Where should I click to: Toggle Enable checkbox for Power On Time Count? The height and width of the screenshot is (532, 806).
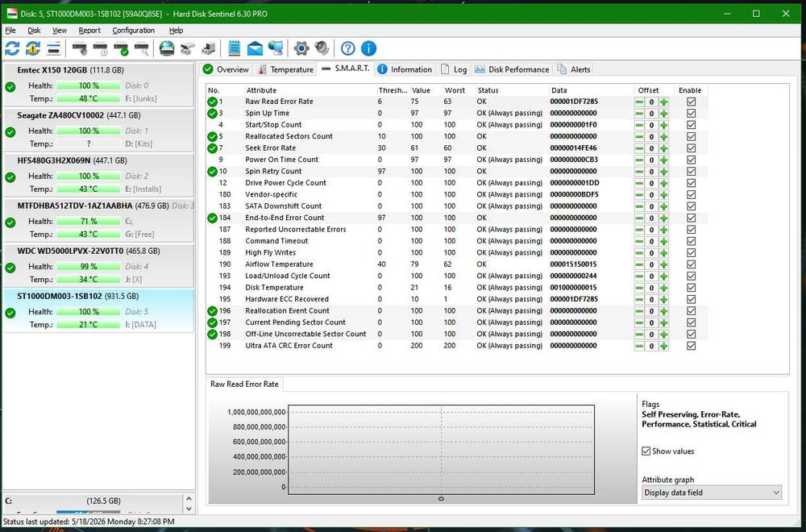coord(692,160)
